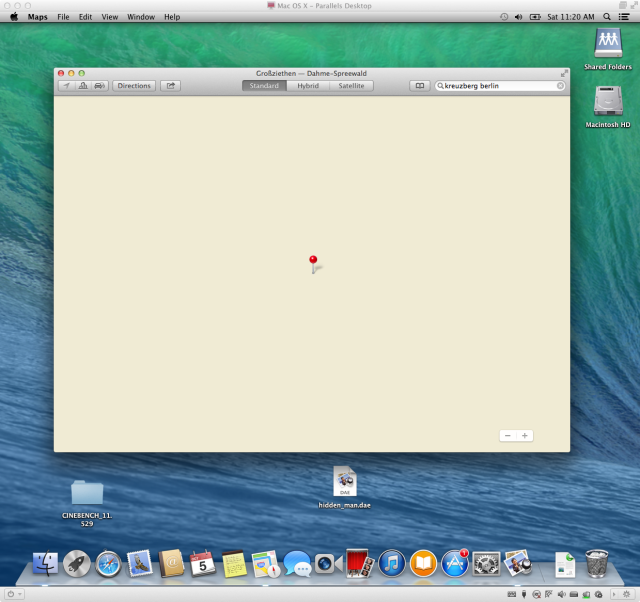Open Spotlight search magnifier
This screenshot has height=602, width=640.
point(607,17)
